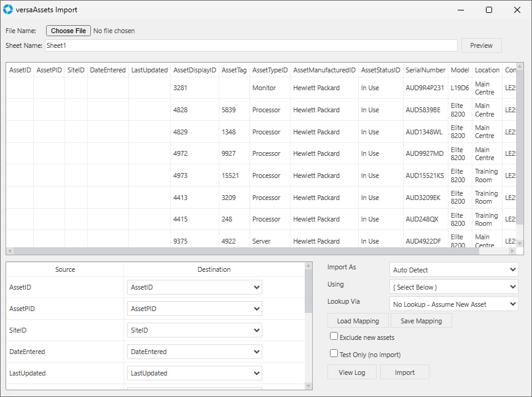Click the Sheet Name input field
532x397 pixels.
(x=251, y=45)
